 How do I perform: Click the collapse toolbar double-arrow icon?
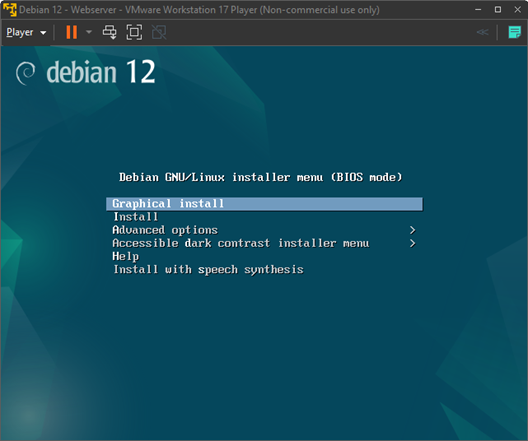pos(483,32)
